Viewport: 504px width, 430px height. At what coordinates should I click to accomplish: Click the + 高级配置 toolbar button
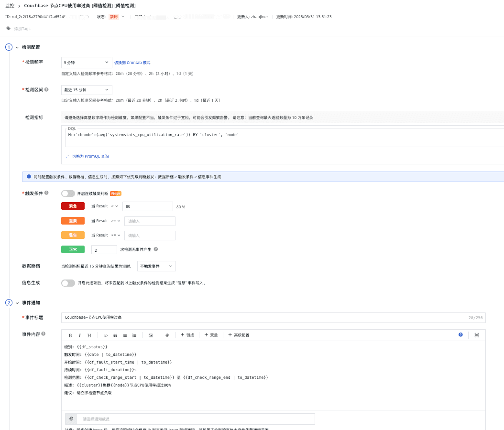(x=239, y=335)
